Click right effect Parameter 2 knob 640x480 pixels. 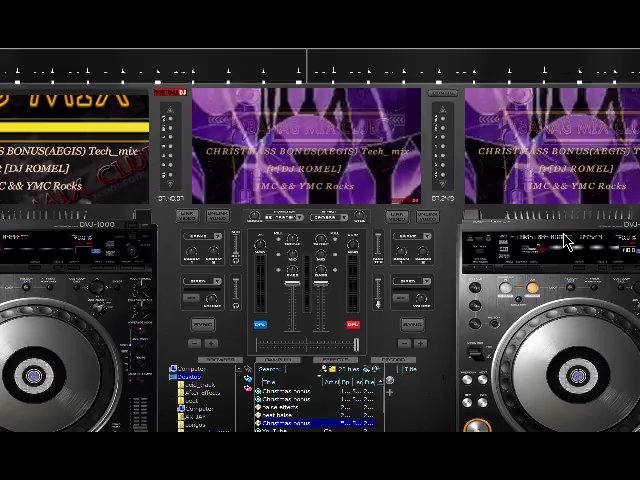point(423,251)
